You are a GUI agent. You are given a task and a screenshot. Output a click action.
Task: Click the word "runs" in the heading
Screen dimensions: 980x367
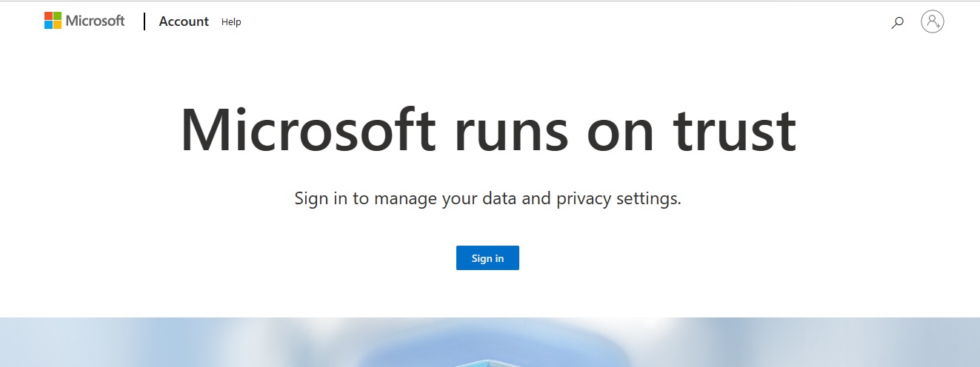pyautogui.click(x=512, y=130)
